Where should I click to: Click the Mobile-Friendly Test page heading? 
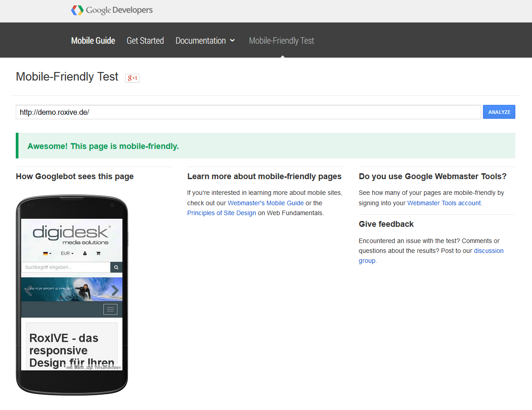(67, 77)
